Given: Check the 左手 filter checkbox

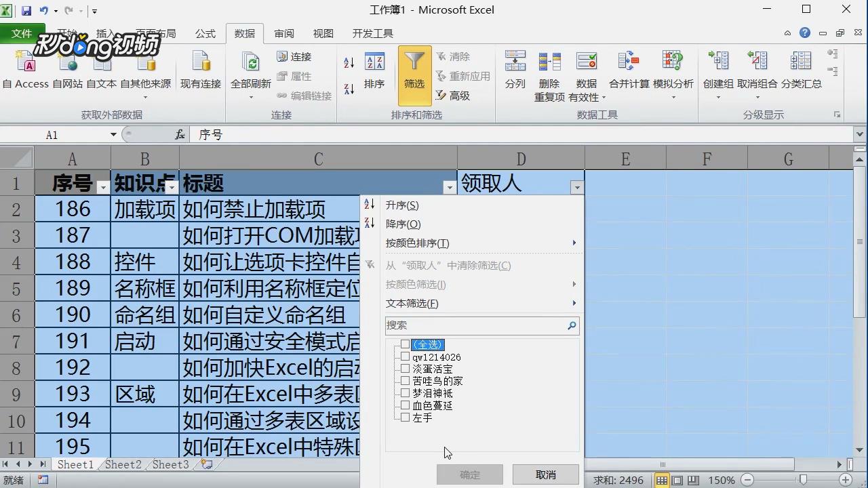Looking at the screenshot, I should [405, 418].
